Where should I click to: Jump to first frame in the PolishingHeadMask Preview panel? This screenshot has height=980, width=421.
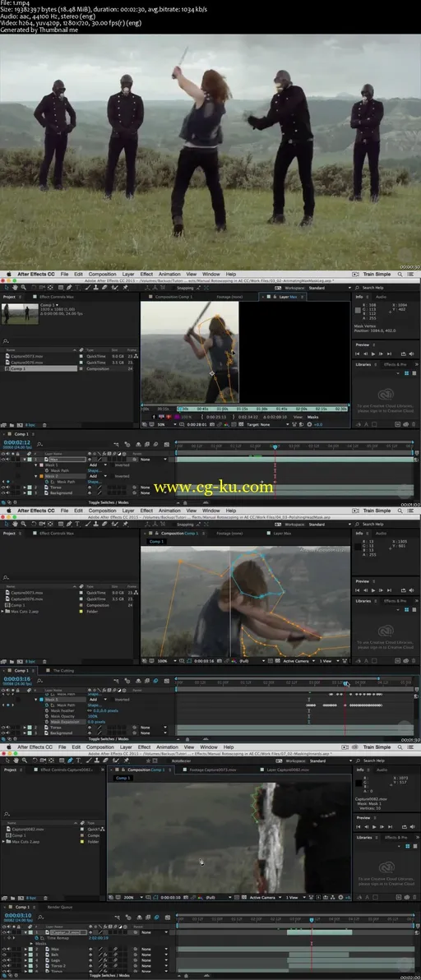point(358,590)
